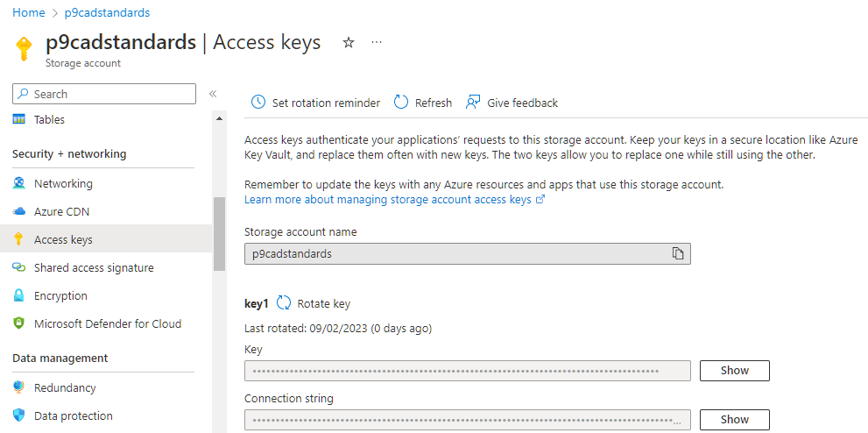Click p9cadstandards breadcrumb link
This screenshot has width=868, height=433.
(107, 12)
